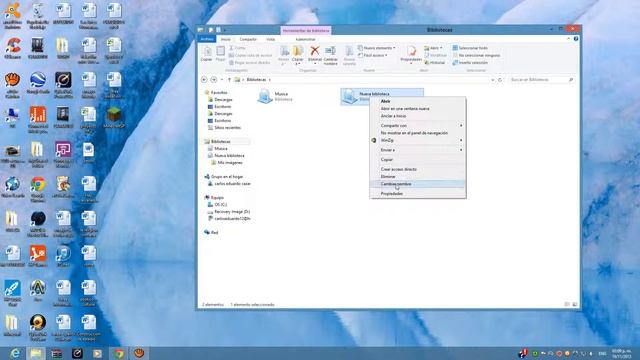640x360 pixels.
Task: Open the Nuevo elemento dropdown
Action: pos(377,48)
